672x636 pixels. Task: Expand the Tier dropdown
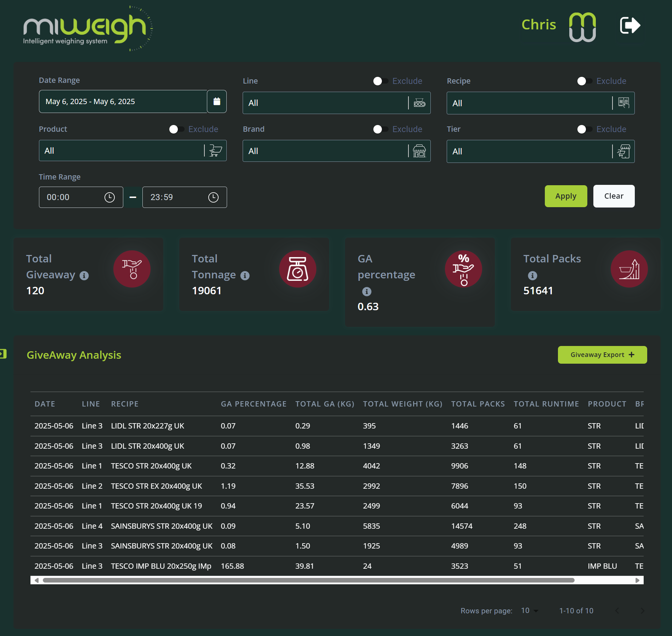click(541, 152)
